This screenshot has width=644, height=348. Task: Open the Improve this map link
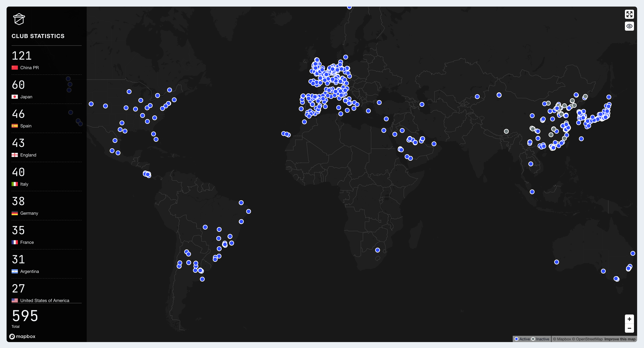620,339
